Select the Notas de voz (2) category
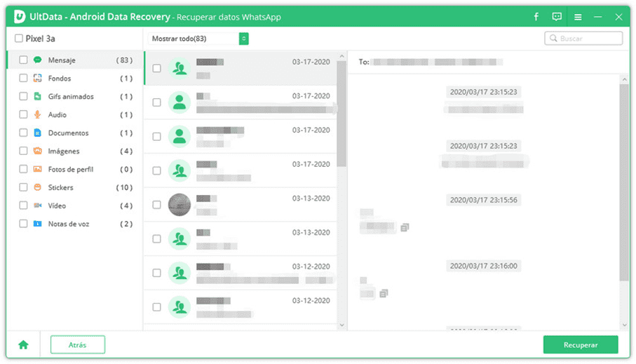The width and height of the screenshot is (636, 364). [75, 224]
